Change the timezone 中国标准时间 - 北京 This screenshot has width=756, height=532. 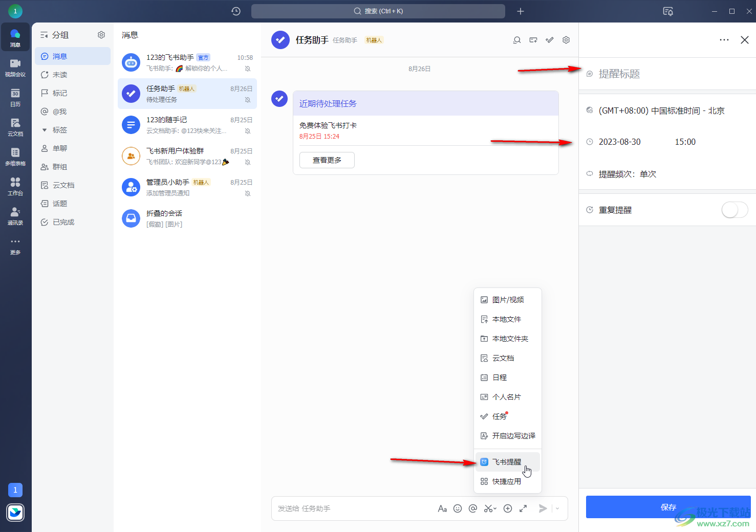pos(661,110)
